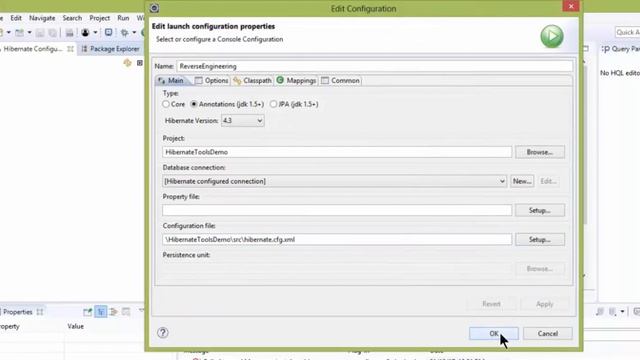The width and height of the screenshot is (640, 360).
Task: Select JPA (jdk 1.5+) radio button
Action: pyautogui.click(x=273, y=104)
